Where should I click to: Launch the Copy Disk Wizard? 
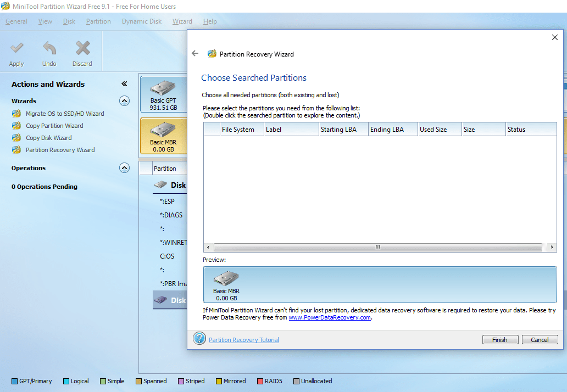pos(48,138)
